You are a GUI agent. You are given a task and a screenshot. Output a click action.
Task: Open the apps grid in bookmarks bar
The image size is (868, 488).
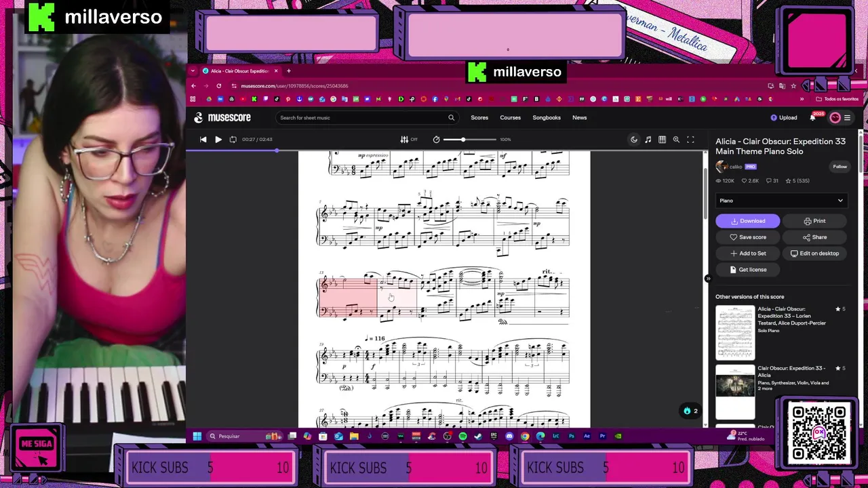(193, 99)
